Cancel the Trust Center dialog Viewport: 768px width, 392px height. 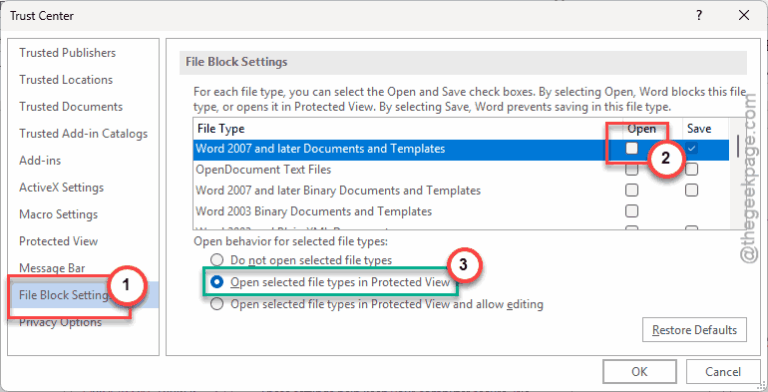click(x=723, y=372)
